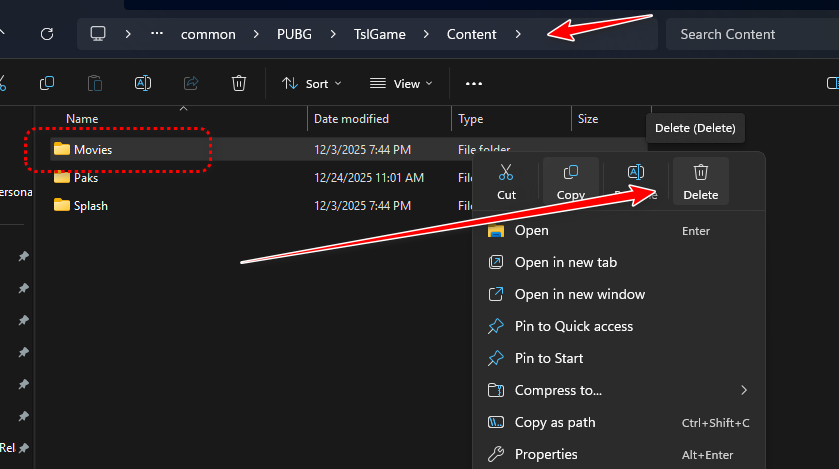Click the toolbar Rename icon
This screenshot has height=469, width=839.
pos(143,83)
